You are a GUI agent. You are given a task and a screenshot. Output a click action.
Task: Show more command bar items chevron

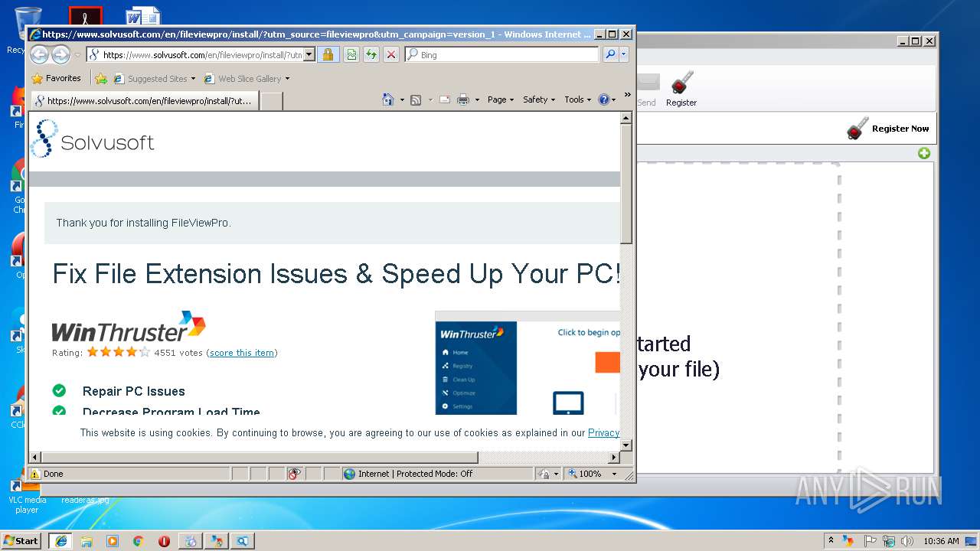click(x=627, y=95)
